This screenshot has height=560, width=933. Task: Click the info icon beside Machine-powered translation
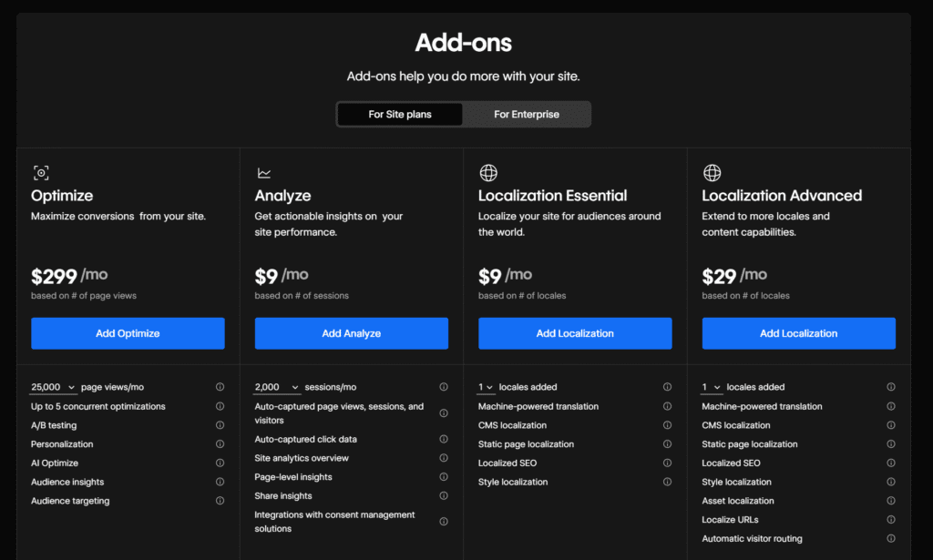(x=667, y=406)
